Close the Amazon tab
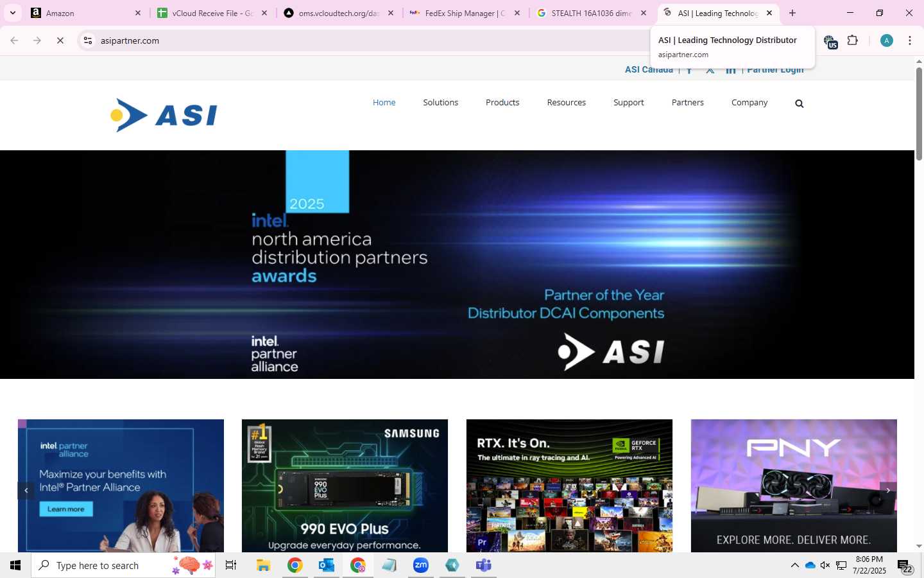This screenshot has width=924, height=578. [137, 13]
